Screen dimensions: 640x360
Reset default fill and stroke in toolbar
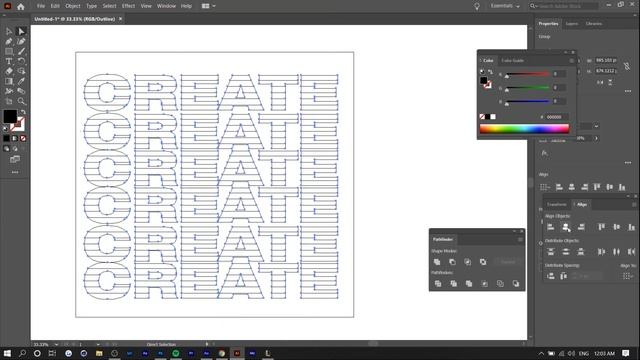[6, 129]
